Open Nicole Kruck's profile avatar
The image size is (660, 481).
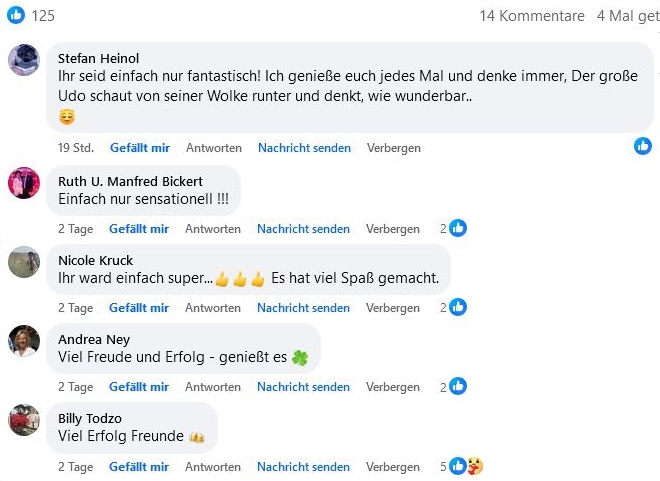(24, 262)
